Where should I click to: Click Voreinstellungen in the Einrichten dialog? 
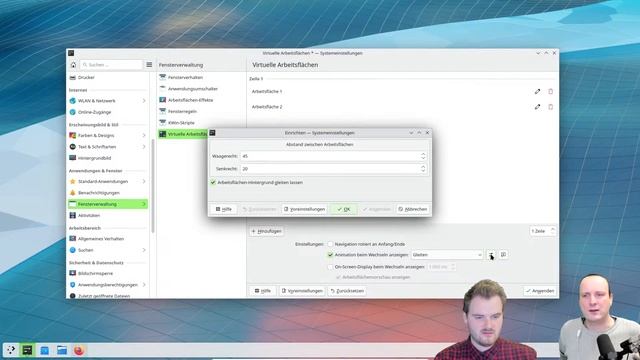304,209
